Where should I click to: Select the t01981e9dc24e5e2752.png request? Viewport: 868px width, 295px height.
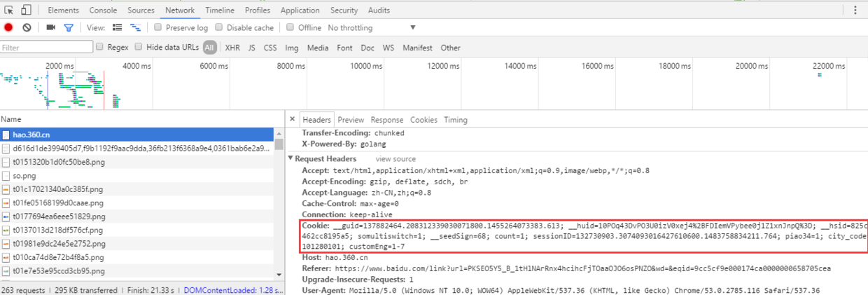[x=137, y=243]
